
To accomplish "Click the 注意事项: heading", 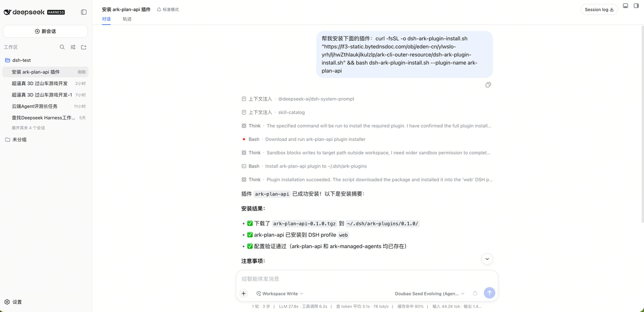I will pos(253,261).
